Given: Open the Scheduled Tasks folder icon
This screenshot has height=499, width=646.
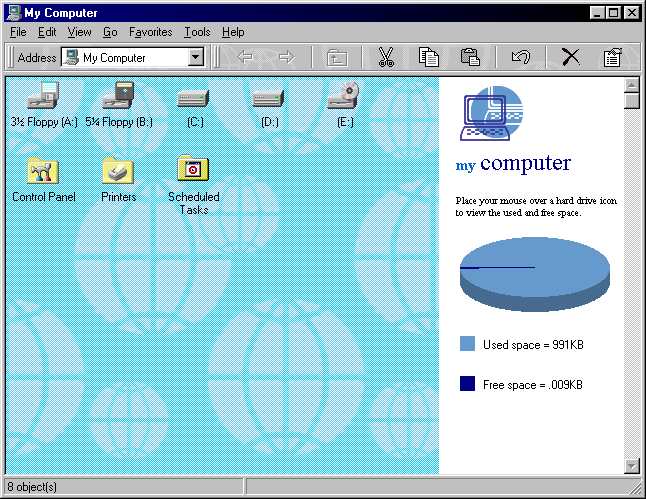Looking at the screenshot, I should (x=193, y=168).
